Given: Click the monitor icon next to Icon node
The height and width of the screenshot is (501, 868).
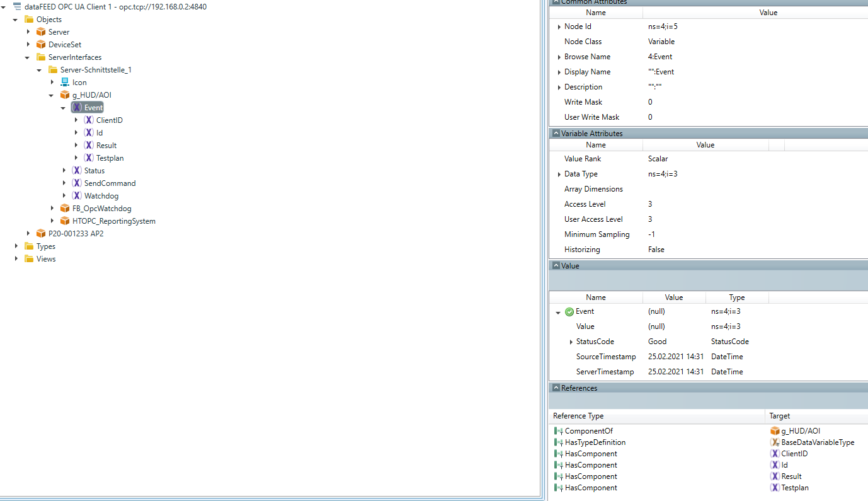Looking at the screenshot, I should pyautogui.click(x=64, y=82).
